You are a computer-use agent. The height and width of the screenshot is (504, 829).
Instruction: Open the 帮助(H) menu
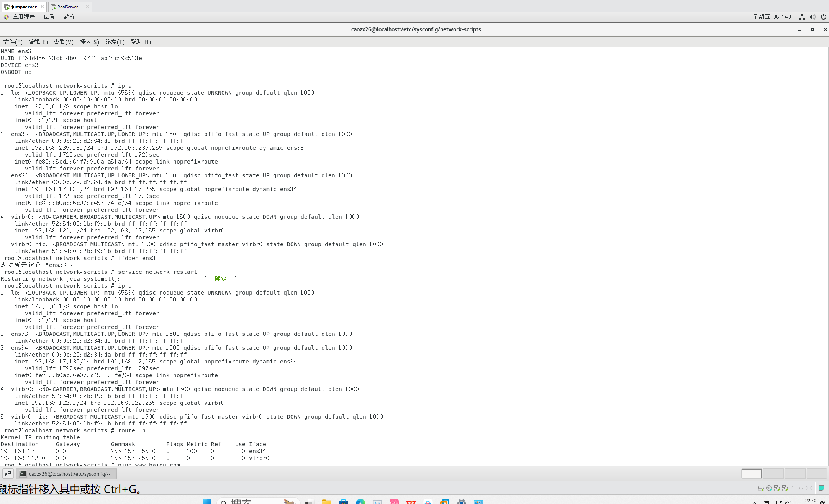140,42
